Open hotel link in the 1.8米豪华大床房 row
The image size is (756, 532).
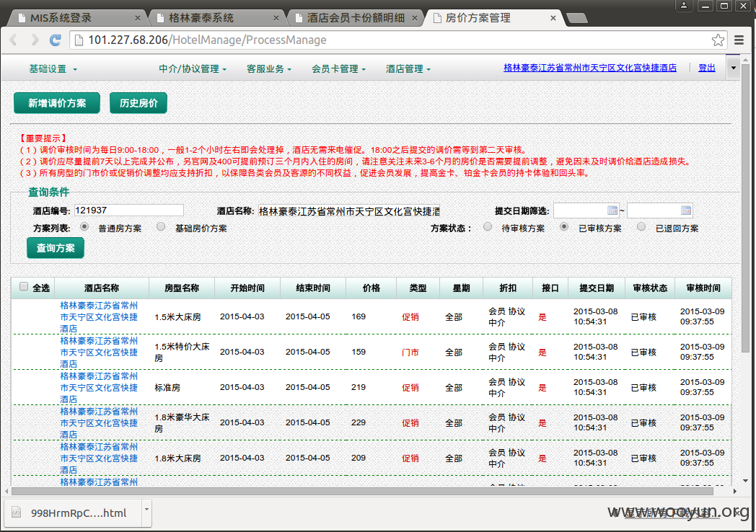[x=99, y=422]
